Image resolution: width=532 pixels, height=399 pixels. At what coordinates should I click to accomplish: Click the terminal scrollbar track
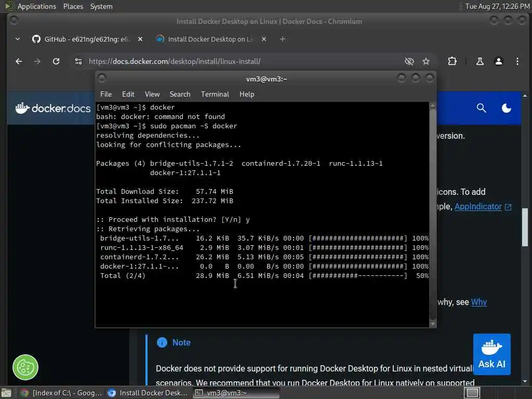pos(433,214)
